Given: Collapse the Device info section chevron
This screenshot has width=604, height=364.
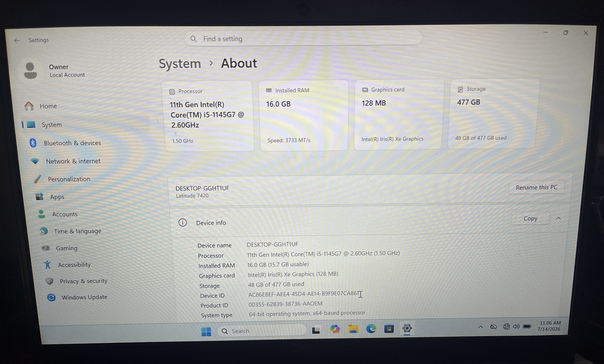Looking at the screenshot, I should click(x=558, y=218).
